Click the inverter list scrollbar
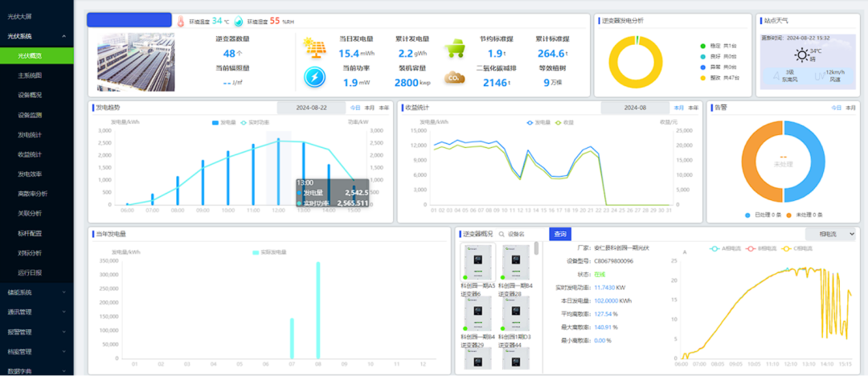This screenshot has width=868, height=376. click(536, 248)
